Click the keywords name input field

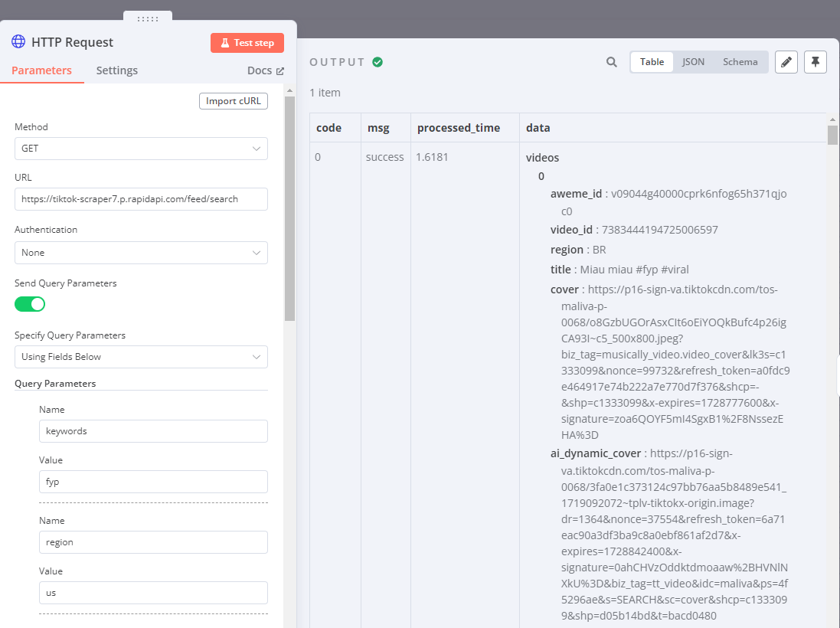pyautogui.click(x=153, y=431)
